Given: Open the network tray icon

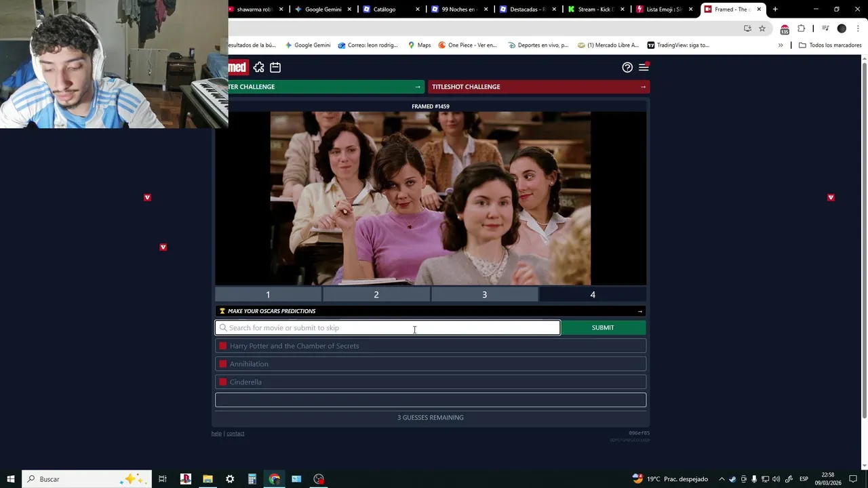Looking at the screenshot, I should pos(765,479).
